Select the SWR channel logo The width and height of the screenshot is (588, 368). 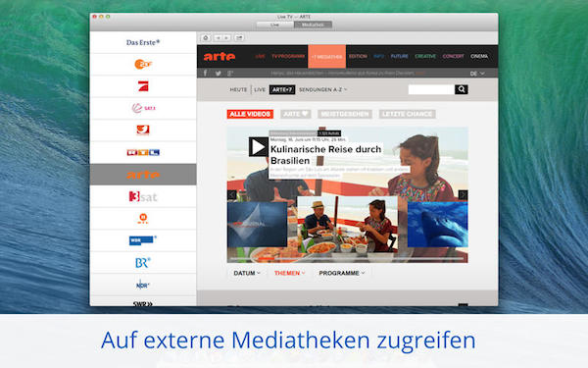point(143,303)
